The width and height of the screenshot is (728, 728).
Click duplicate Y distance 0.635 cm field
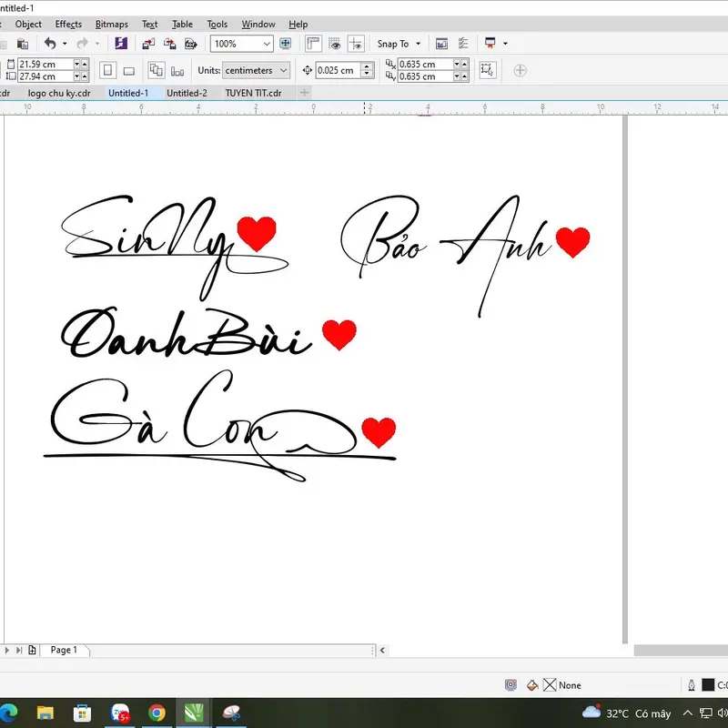point(425,76)
